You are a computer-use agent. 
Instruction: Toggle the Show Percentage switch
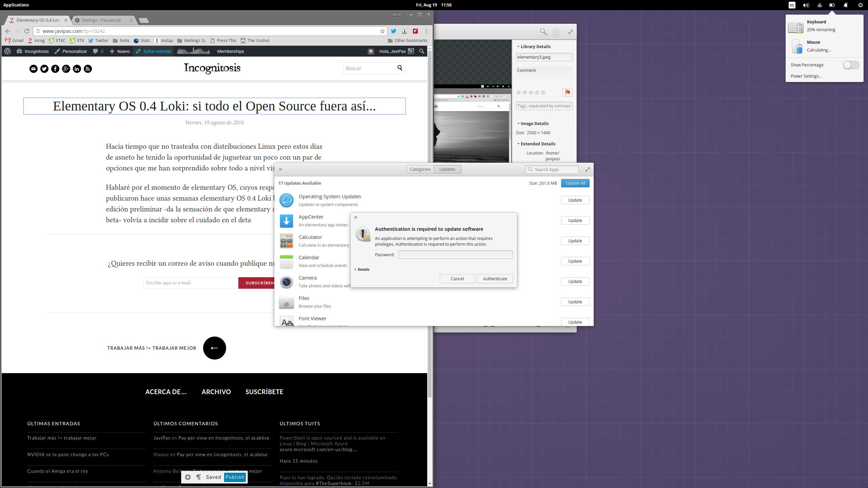851,65
